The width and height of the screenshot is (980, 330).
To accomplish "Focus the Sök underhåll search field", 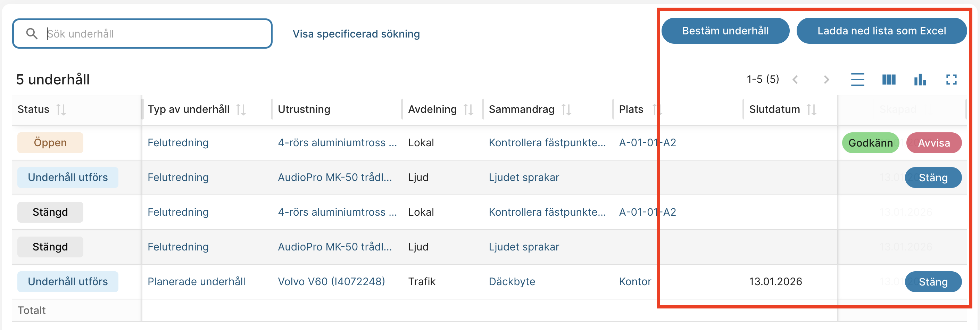I will coord(152,34).
